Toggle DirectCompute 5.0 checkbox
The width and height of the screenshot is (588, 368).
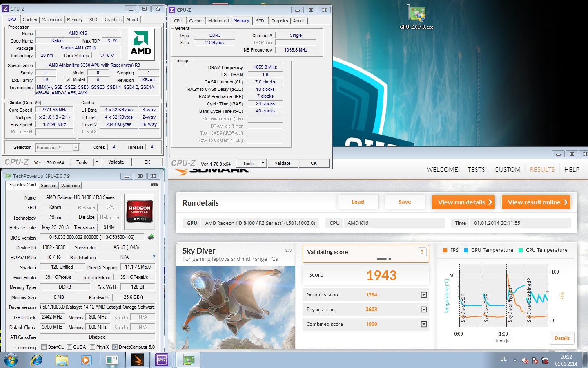click(115, 347)
